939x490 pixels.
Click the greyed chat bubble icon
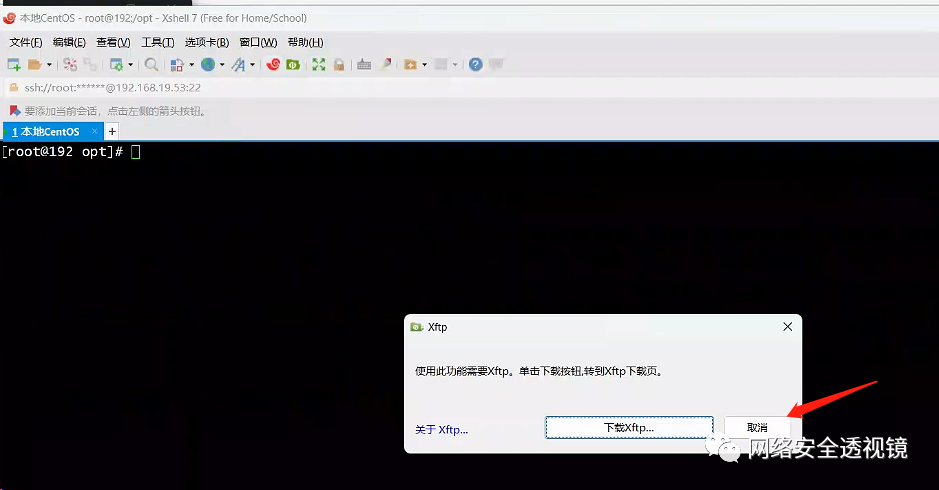click(x=496, y=64)
